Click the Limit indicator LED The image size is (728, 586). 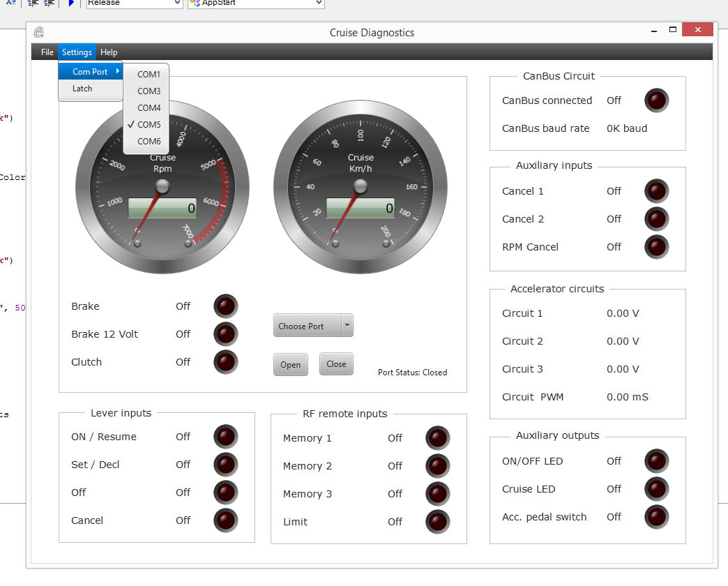438,521
